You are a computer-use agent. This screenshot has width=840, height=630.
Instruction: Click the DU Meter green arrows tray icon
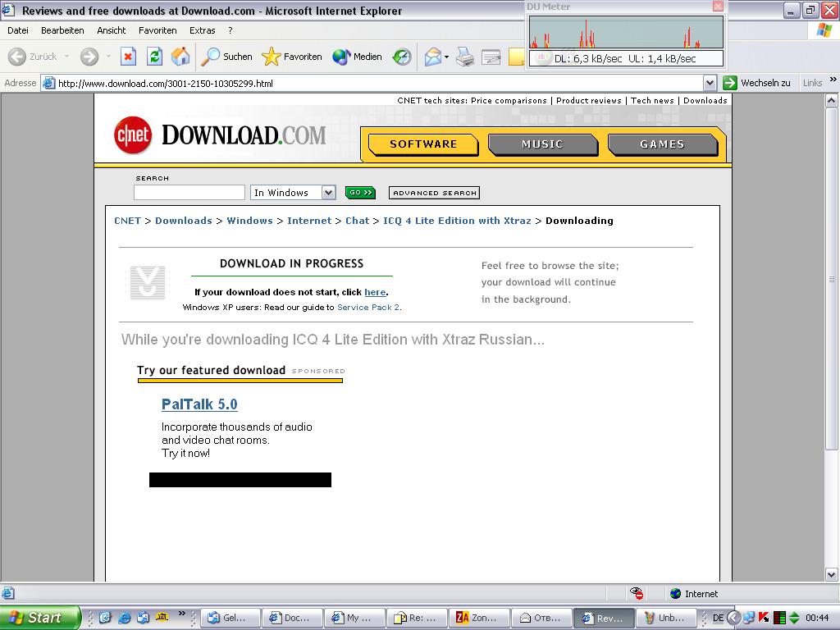pos(794,618)
